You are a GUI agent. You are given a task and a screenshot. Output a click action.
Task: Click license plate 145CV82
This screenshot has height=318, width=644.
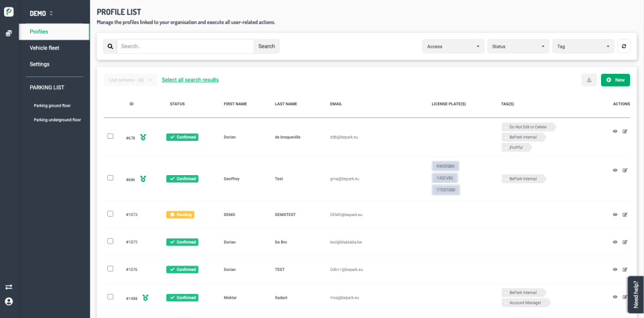(445, 178)
